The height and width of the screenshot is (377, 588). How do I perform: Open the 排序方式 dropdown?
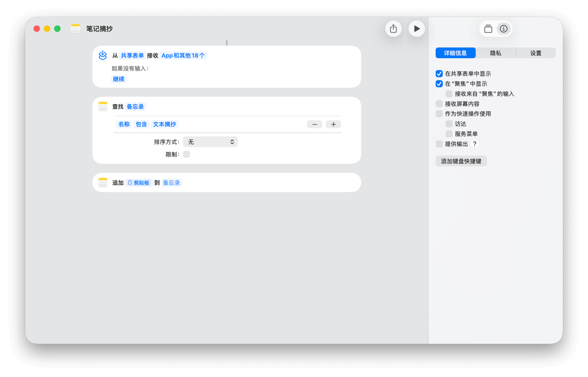(210, 142)
